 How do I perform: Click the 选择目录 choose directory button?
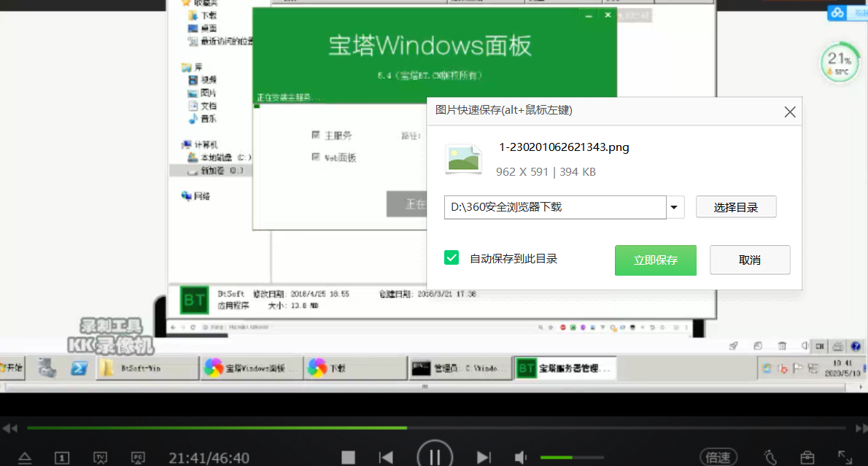pos(736,207)
